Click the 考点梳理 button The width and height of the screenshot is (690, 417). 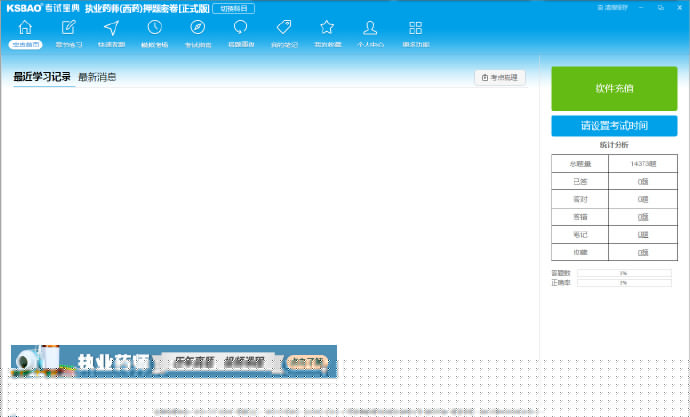pos(500,77)
